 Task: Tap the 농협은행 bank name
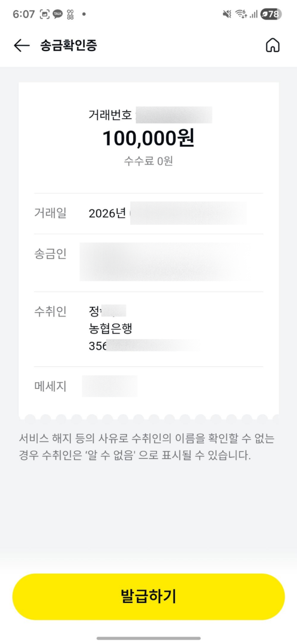[110, 329]
